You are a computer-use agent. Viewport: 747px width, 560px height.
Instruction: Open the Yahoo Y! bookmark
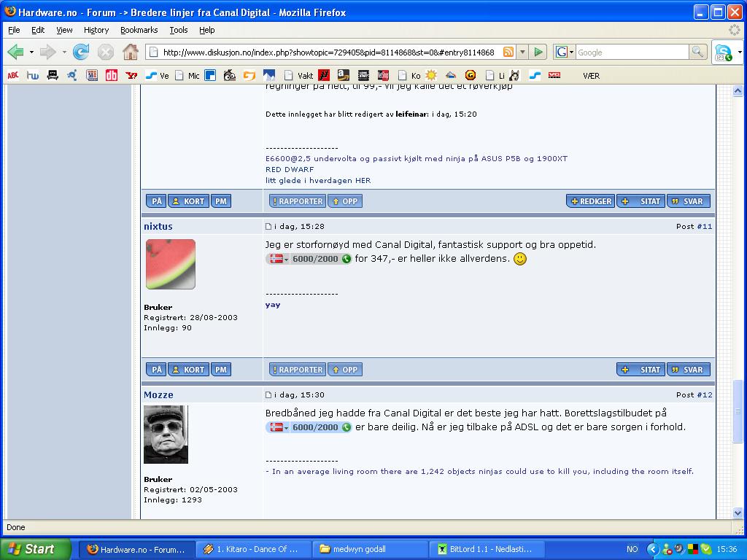[131, 75]
